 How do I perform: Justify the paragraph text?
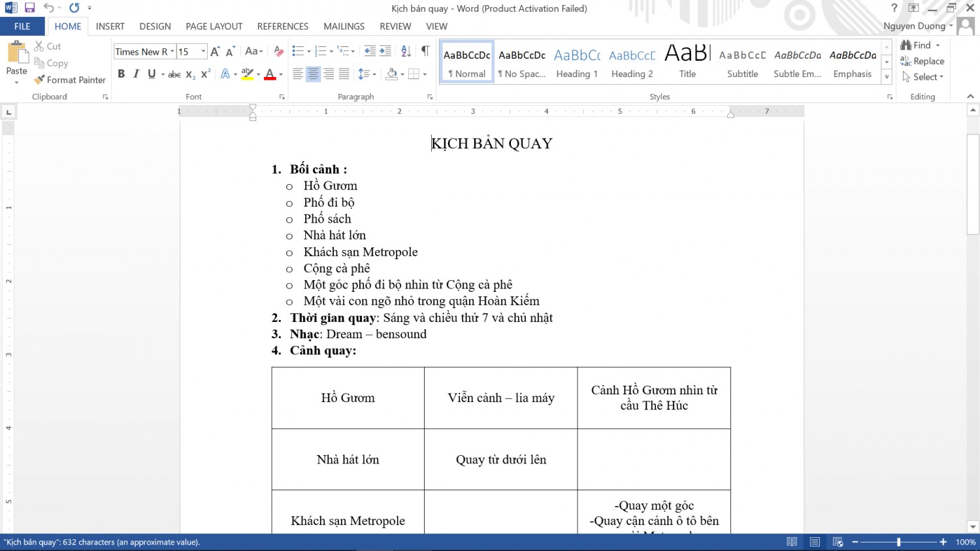click(x=344, y=74)
